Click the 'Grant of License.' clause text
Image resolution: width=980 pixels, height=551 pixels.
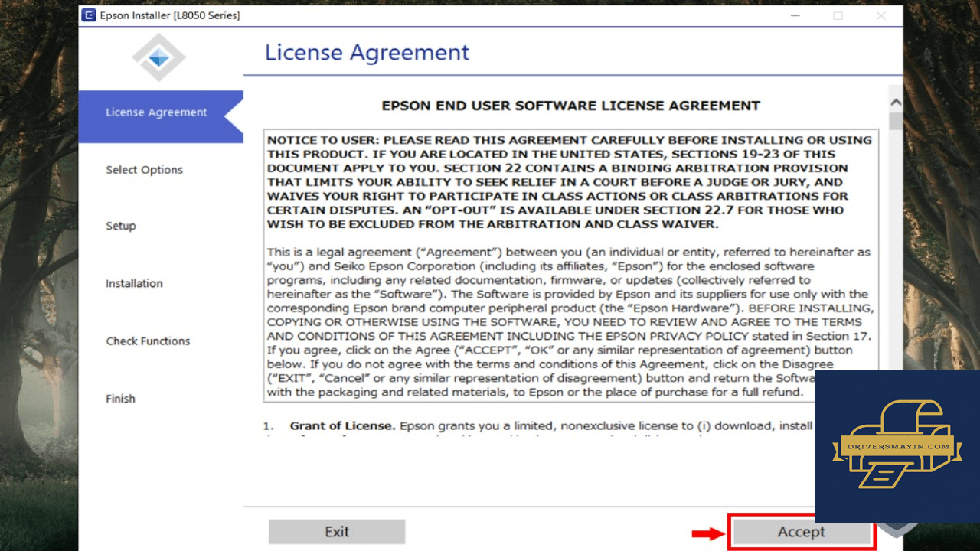click(342, 425)
